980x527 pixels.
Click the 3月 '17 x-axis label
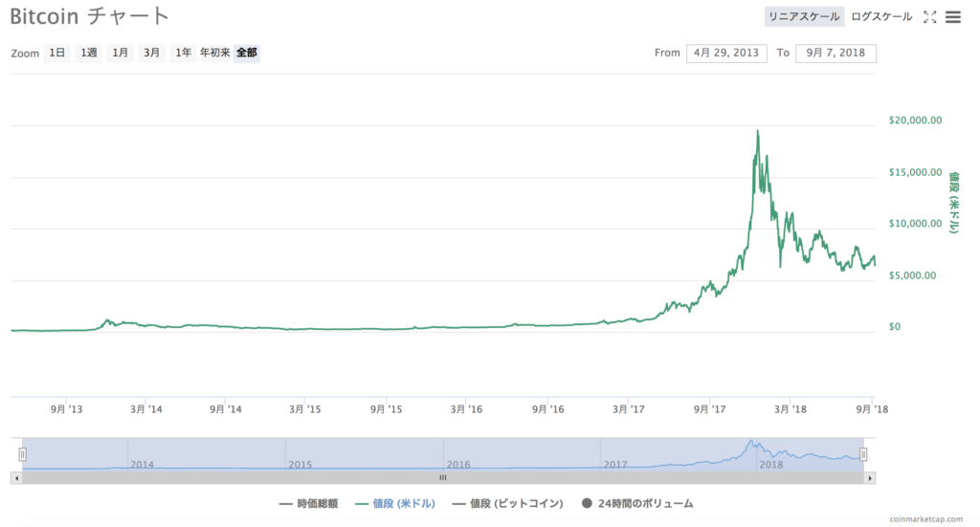pos(628,409)
